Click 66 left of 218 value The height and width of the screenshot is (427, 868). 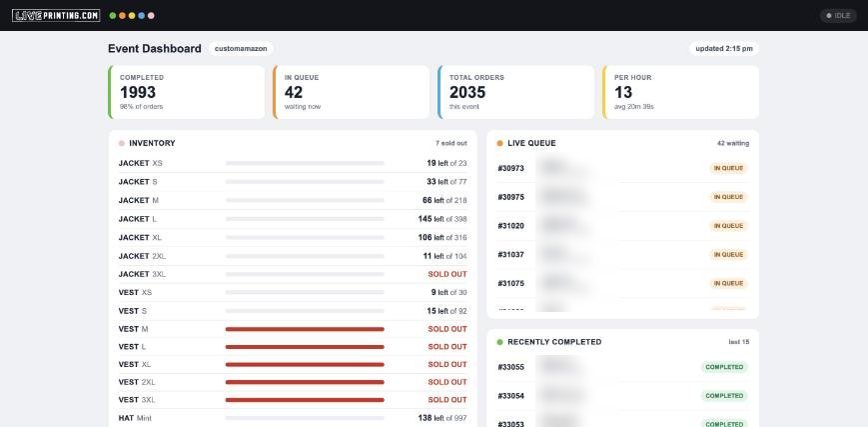pos(444,200)
